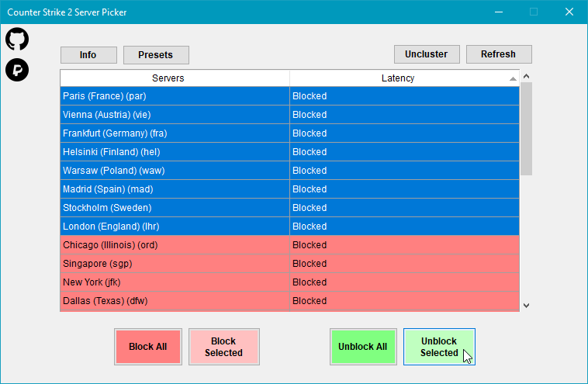Click the server list scrollbar thumb
The width and height of the screenshot is (588, 384).
526,129
